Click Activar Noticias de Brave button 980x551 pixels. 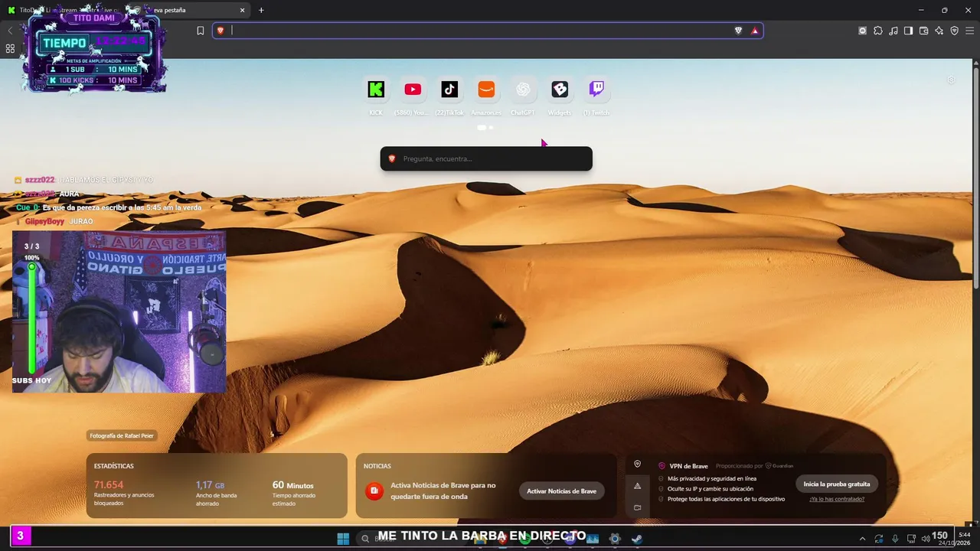click(561, 491)
